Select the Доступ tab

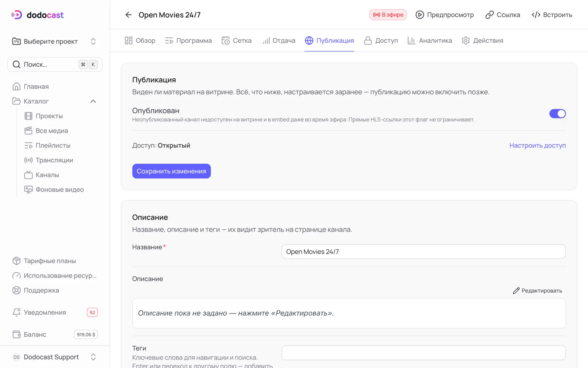tap(381, 40)
